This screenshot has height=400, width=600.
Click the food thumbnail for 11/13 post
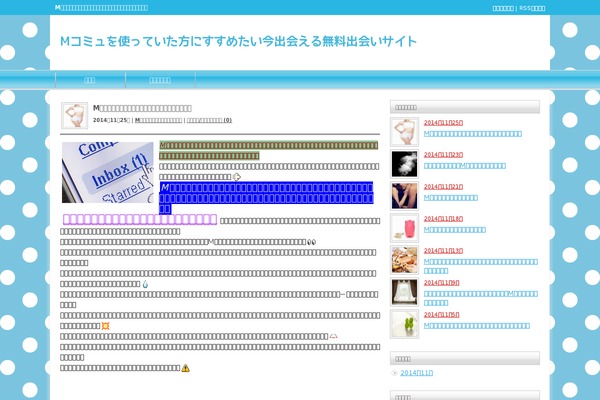pos(404,260)
